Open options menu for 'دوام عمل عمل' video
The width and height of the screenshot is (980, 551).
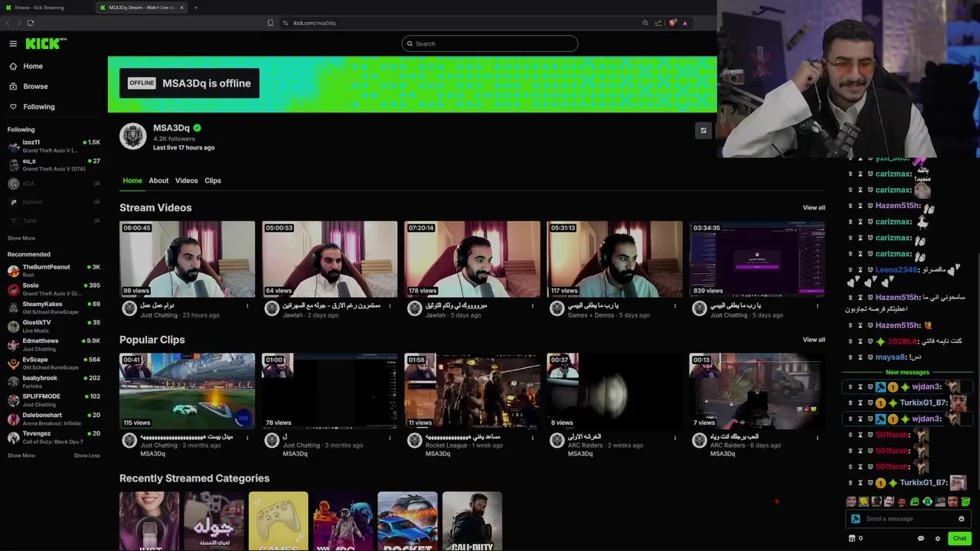coord(247,306)
